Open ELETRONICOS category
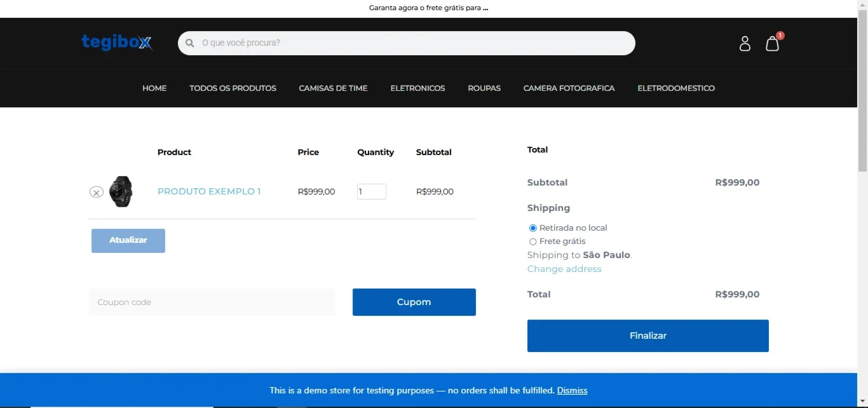The width and height of the screenshot is (868, 408). tap(417, 88)
